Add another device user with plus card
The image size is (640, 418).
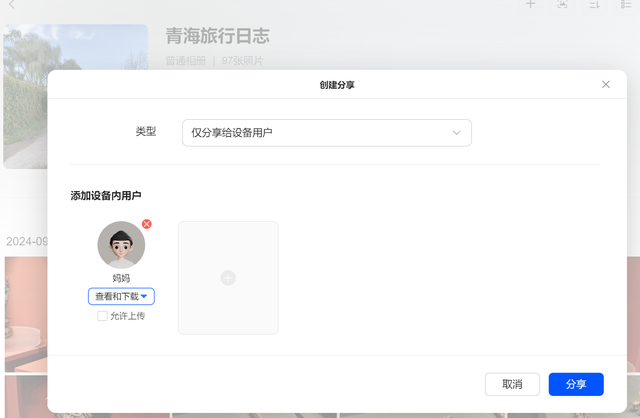[228, 278]
